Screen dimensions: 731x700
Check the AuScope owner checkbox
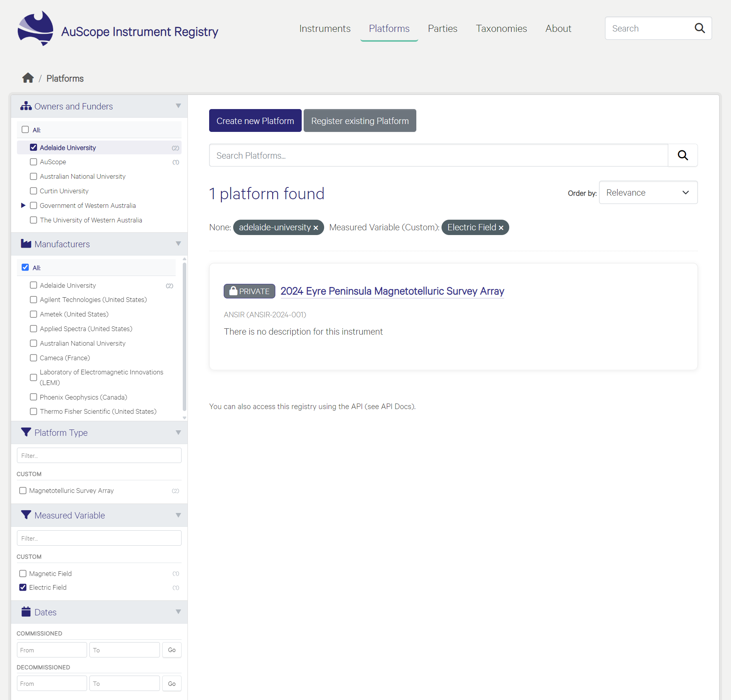tap(33, 162)
